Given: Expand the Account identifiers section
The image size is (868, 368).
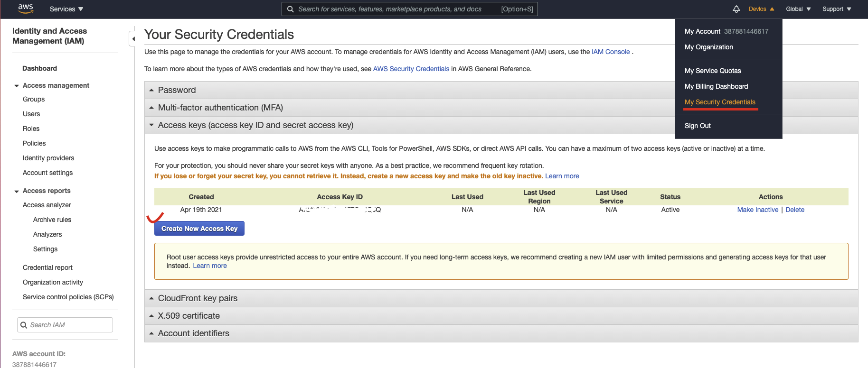Looking at the screenshot, I should [501, 333].
